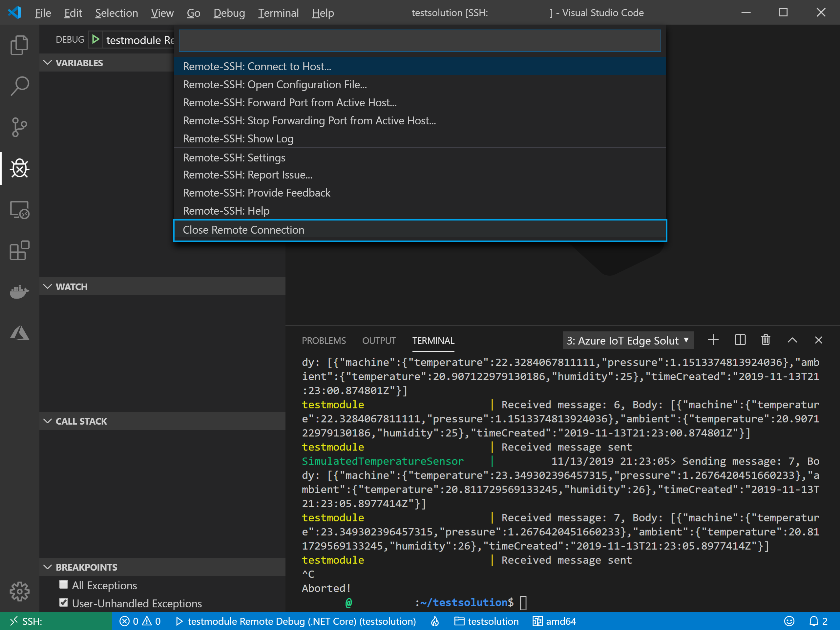Click the SSH remote indicator in status bar
The height and width of the screenshot is (630, 840).
[56, 621]
